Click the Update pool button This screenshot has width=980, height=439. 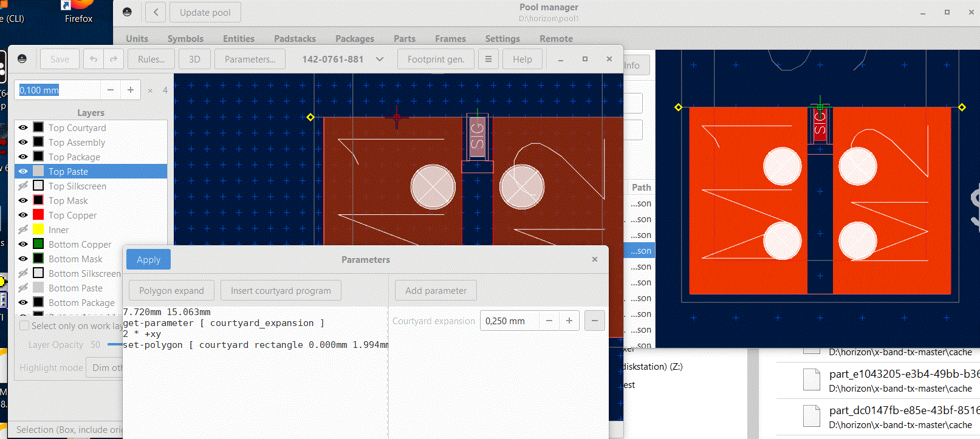click(x=205, y=12)
